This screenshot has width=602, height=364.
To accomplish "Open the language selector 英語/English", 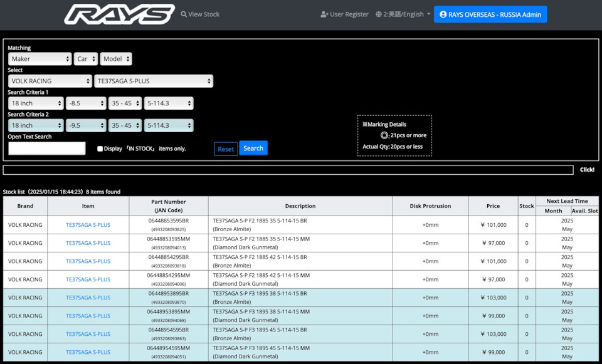I will pos(403,14).
